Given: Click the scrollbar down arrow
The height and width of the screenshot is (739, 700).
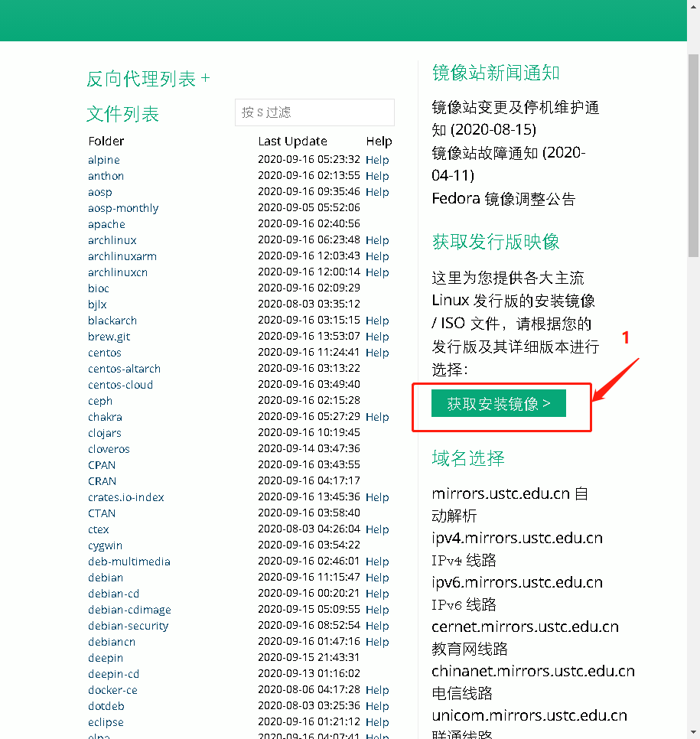Looking at the screenshot, I should click(x=693, y=732).
